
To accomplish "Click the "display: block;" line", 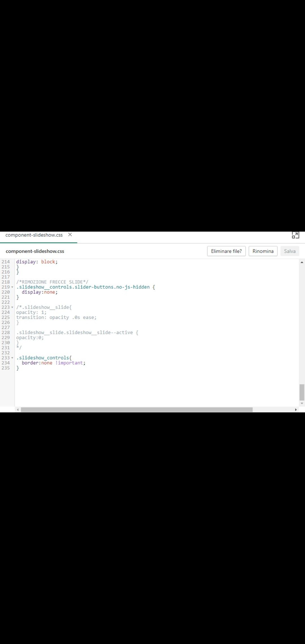I will 37,262.
